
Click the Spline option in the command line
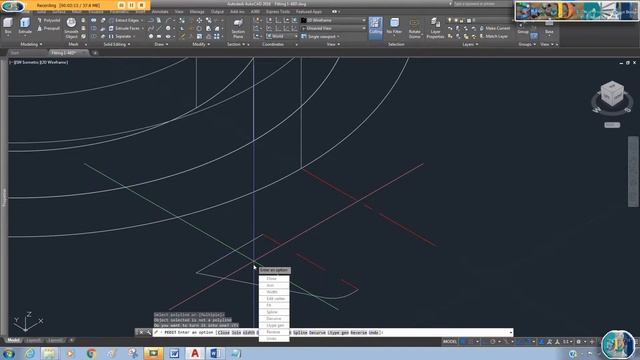pos(300,333)
